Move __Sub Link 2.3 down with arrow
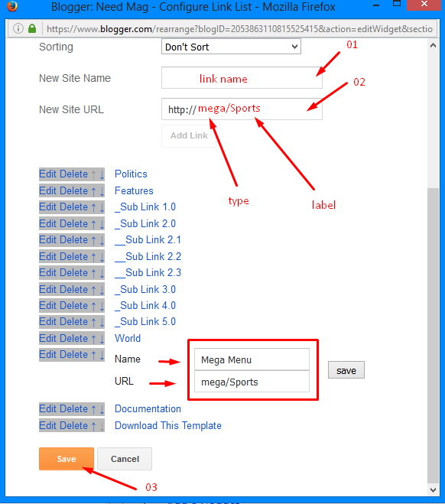Image resolution: width=445 pixels, height=504 pixels. click(102, 274)
